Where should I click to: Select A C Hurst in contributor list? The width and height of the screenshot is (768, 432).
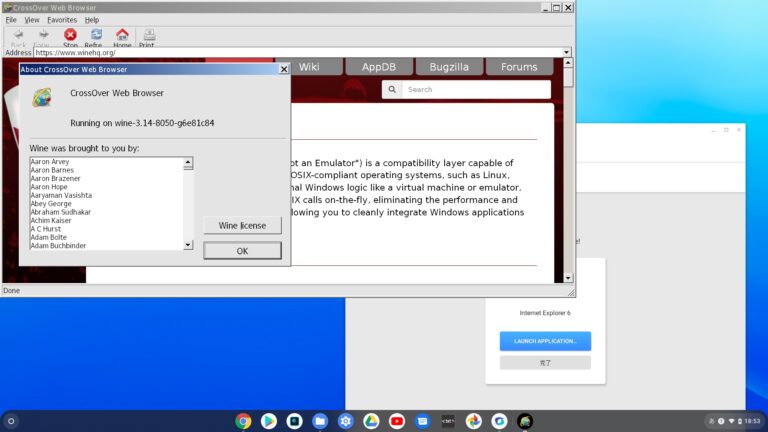pyautogui.click(x=46, y=229)
